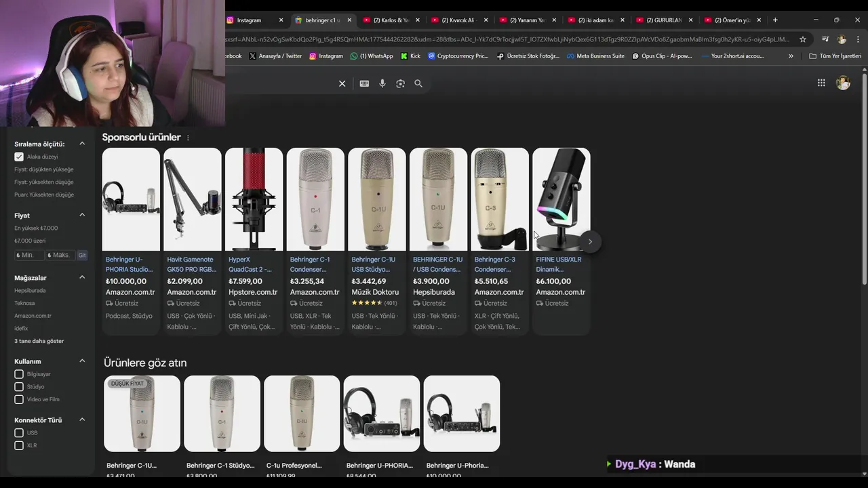
Task: Search by image with the lens icon
Action: (x=400, y=83)
